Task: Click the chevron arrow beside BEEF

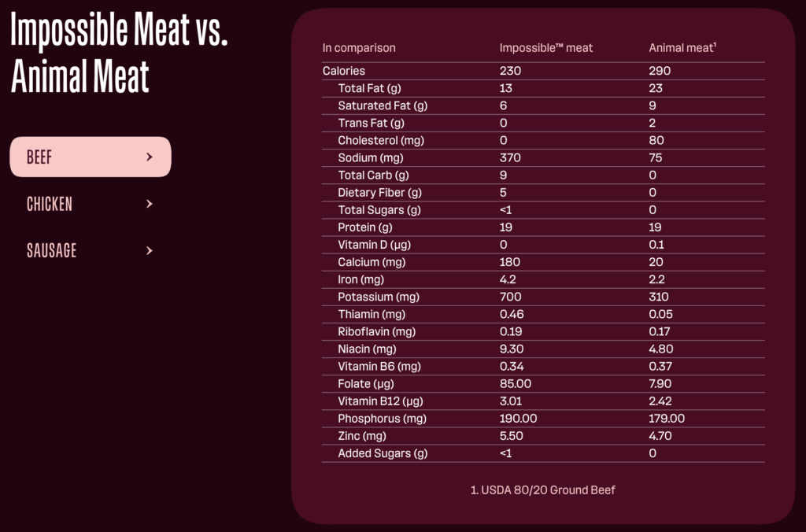Action: 150,157
